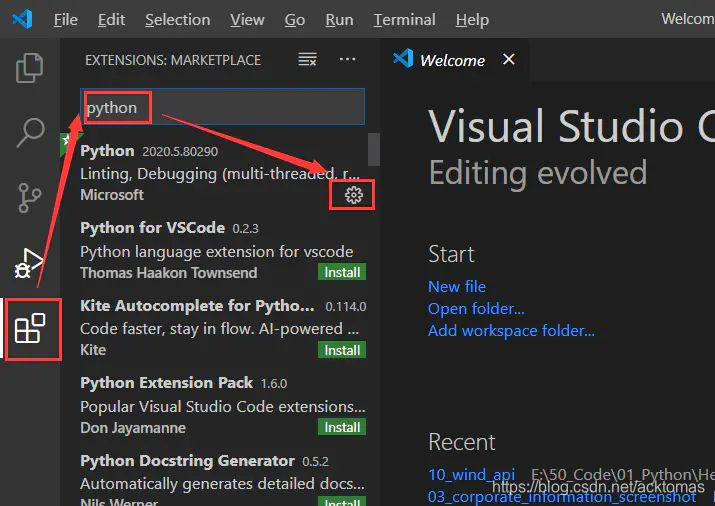The width and height of the screenshot is (715, 506).
Task: Click Microsoft publisher name under Python
Action: [112, 195]
